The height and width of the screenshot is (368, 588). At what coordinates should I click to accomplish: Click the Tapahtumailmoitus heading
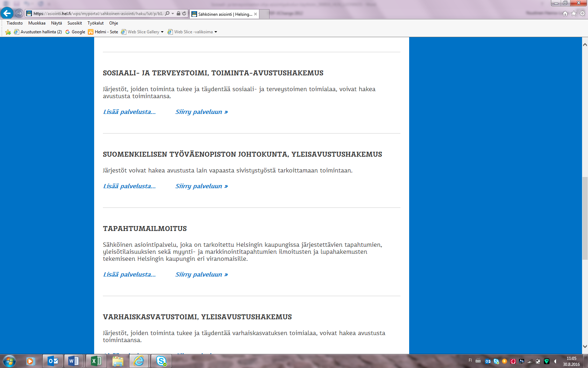click(x=145, y=229)
